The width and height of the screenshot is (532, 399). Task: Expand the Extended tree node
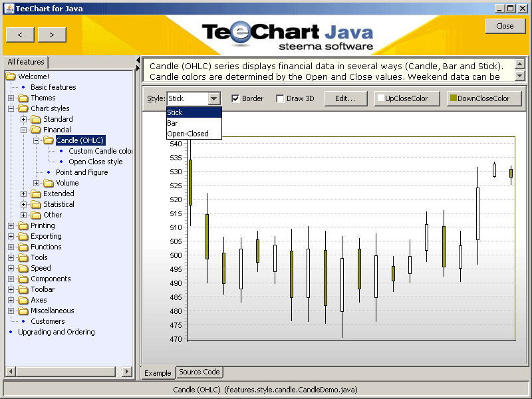click(23, 194)
